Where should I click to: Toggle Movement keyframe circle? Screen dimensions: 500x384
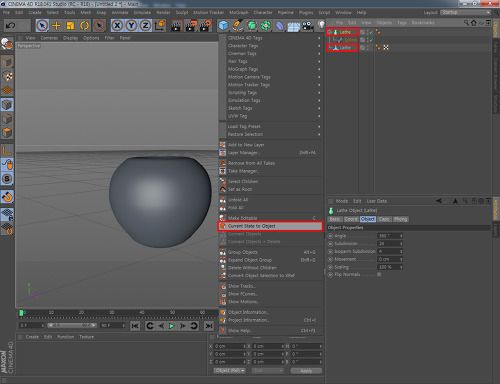(331, 259)
